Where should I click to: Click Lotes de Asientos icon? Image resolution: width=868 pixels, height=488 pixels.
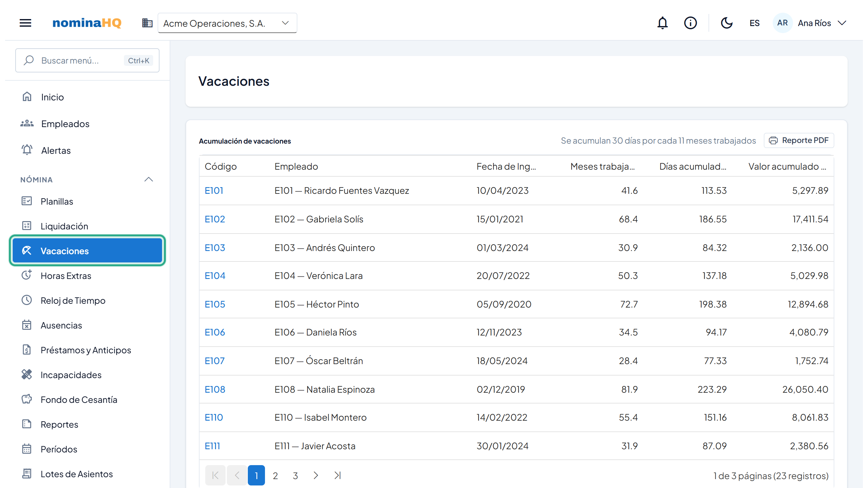click(x=27, y=473)
